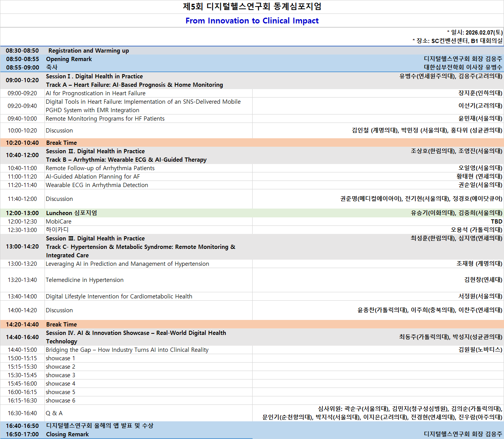Click the 10:20-10:40 Break Time row
Screen dimensions: 504x439
click(61, 143)
